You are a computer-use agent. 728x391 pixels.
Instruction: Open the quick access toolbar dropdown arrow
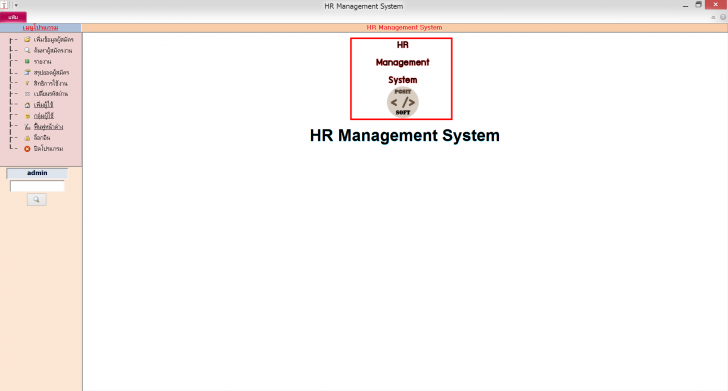click(x=16, y=6)
